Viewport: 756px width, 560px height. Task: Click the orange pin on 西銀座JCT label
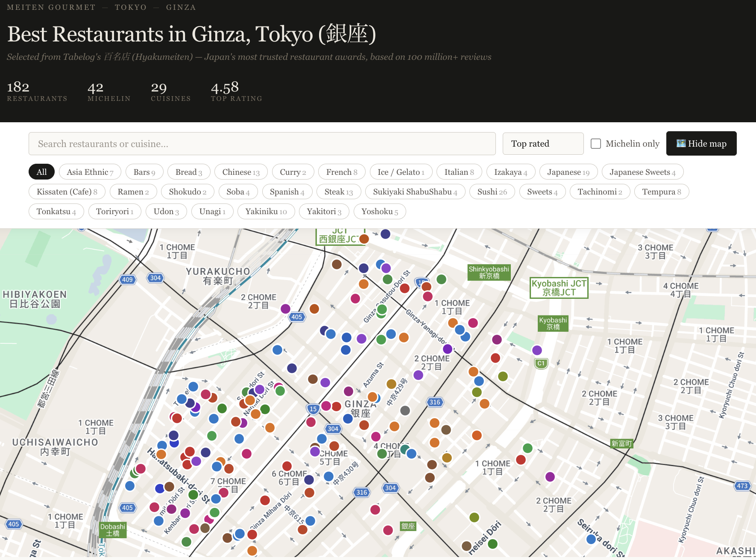364,239
